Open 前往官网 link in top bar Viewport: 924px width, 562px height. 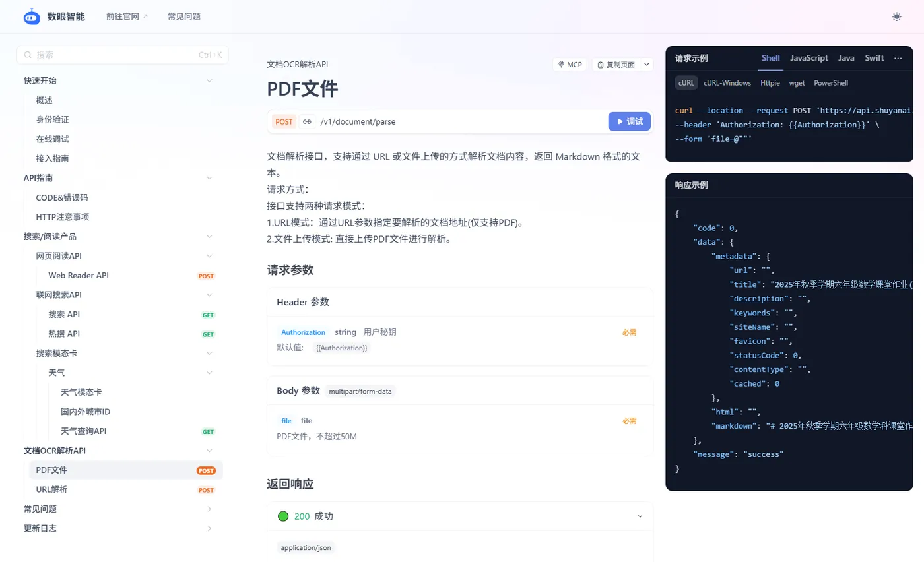[123, 16]
